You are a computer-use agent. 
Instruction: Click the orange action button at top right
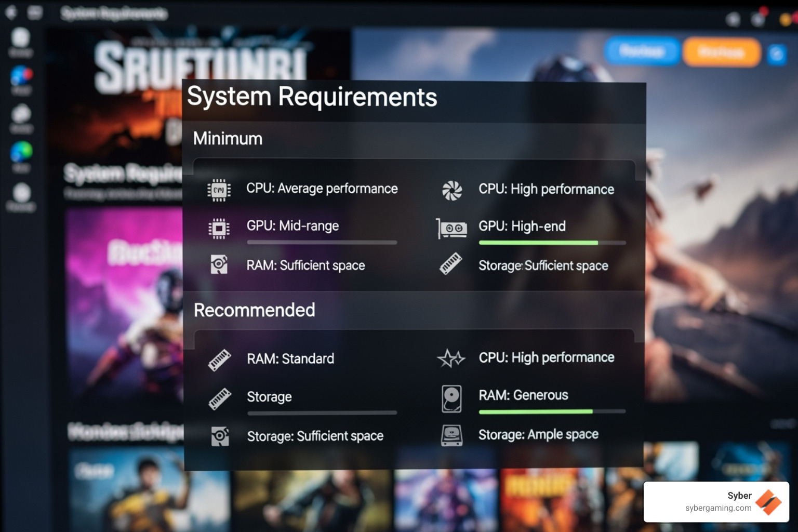pyautogui.click(x=722, y=52)
